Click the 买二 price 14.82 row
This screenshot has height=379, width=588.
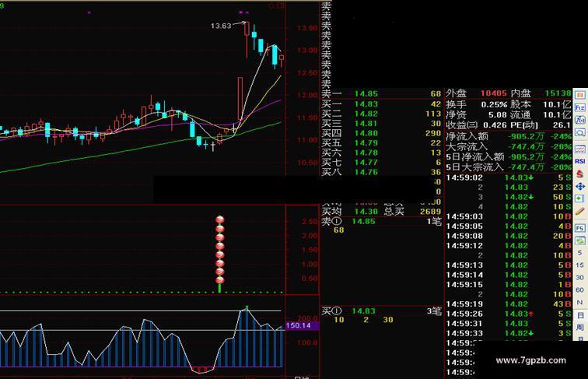[x=381, y=114]
